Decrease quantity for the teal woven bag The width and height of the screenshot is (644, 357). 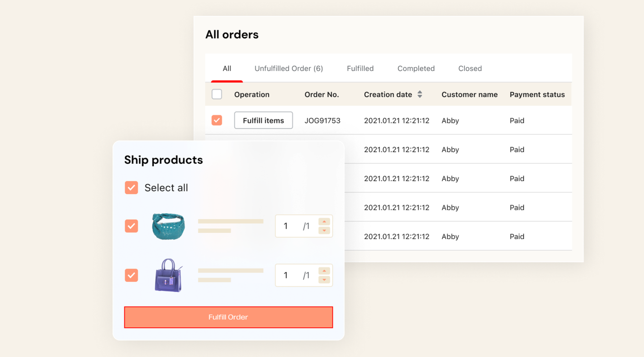click(325, 231)
